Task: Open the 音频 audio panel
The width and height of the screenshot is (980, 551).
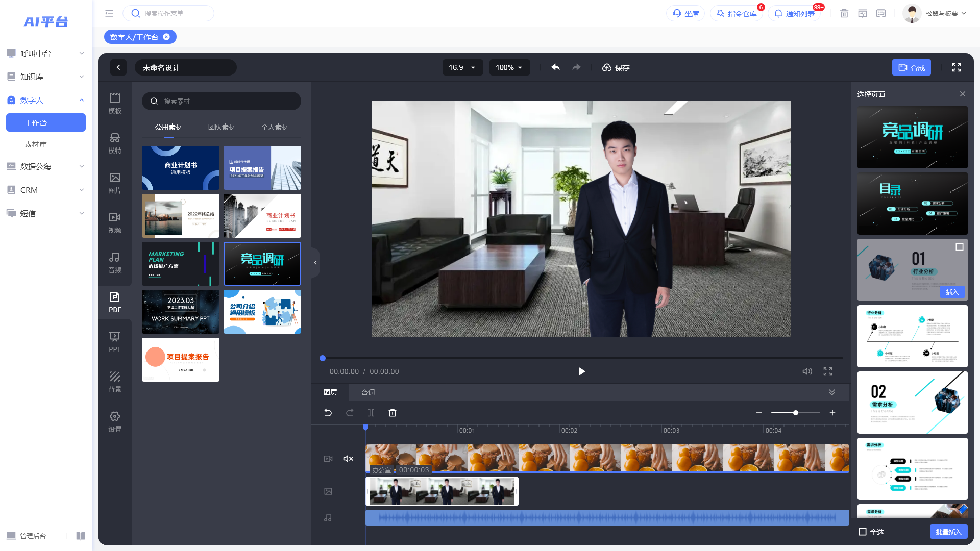Action: coord(115,263)
